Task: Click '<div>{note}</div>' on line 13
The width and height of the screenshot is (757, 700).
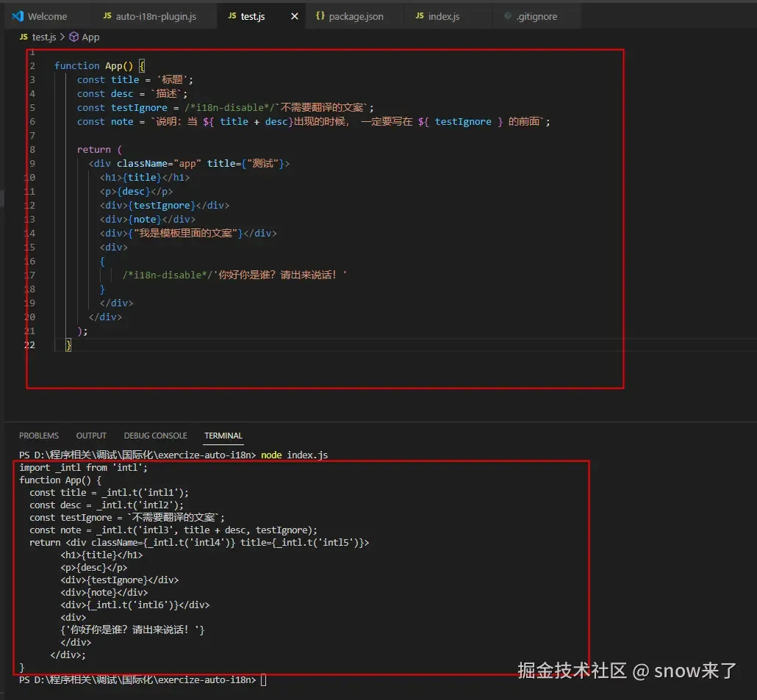Action: point(148,220)
